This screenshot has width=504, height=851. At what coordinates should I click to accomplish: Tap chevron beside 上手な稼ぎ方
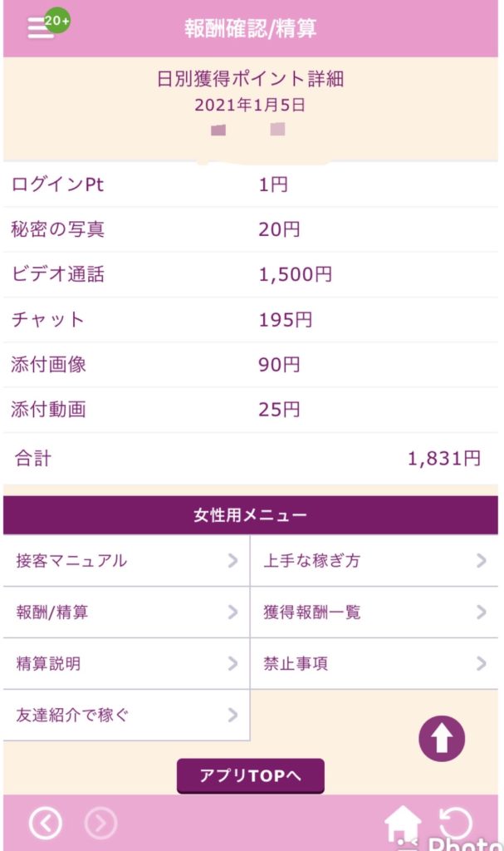coord(481,561)
